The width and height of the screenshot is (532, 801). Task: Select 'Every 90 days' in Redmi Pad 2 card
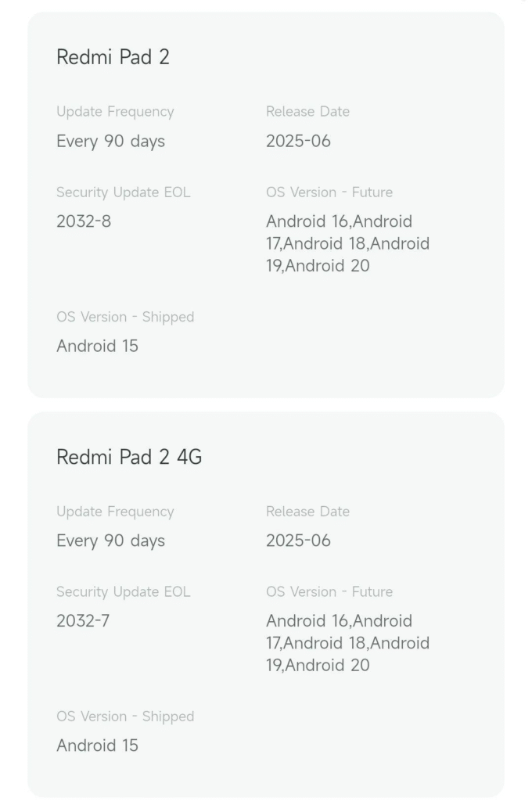pos(110,141)
